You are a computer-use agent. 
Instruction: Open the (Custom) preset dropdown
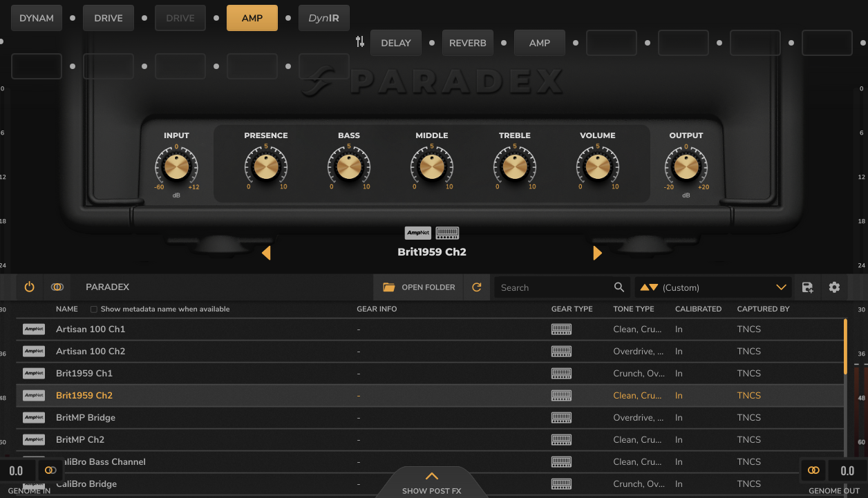point(713,287)
